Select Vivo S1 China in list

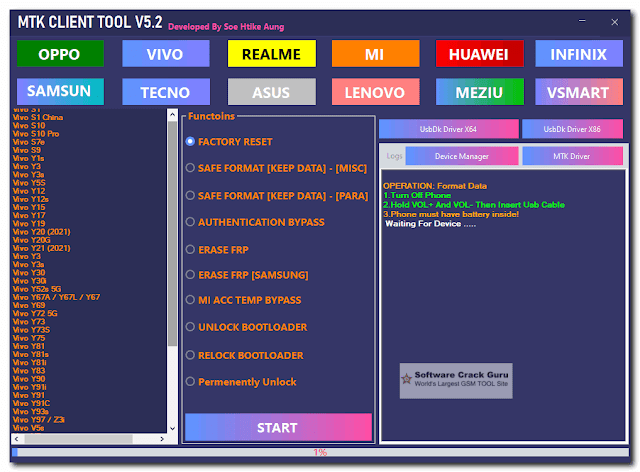coord(38,117)
